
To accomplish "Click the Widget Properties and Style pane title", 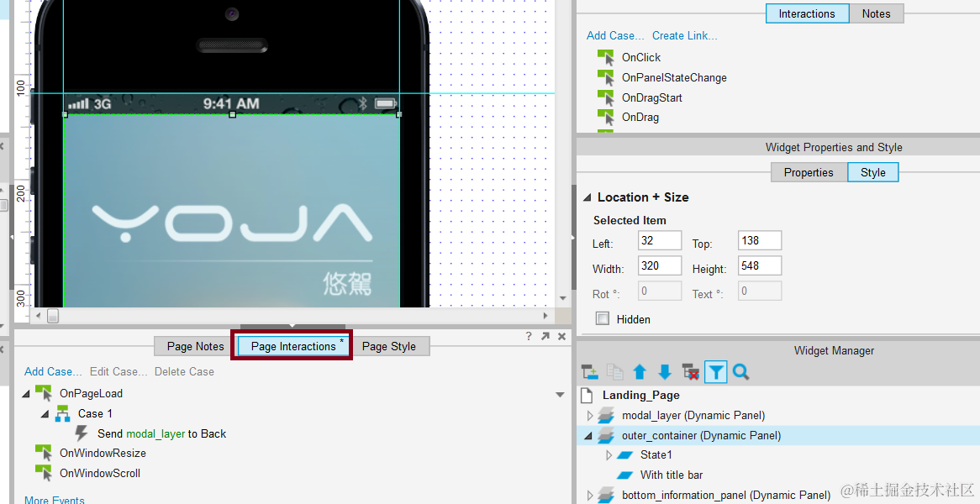I will (x=834, y=147).
